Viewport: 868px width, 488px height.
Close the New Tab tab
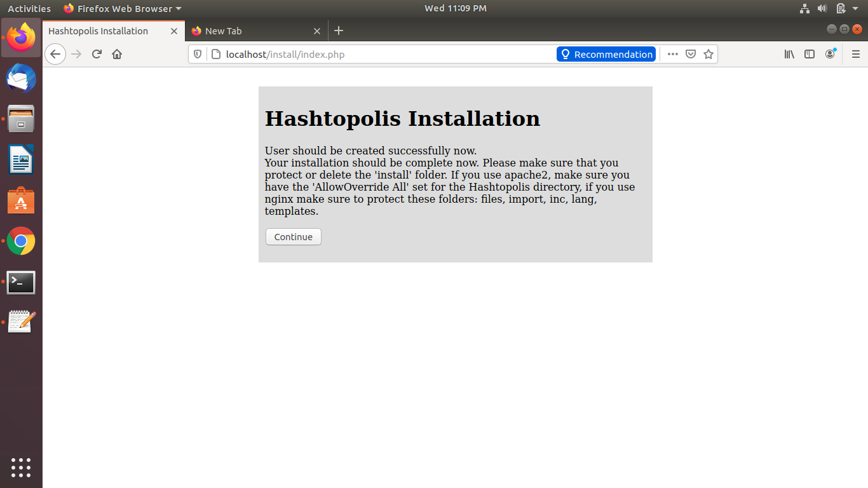(318, 30)
